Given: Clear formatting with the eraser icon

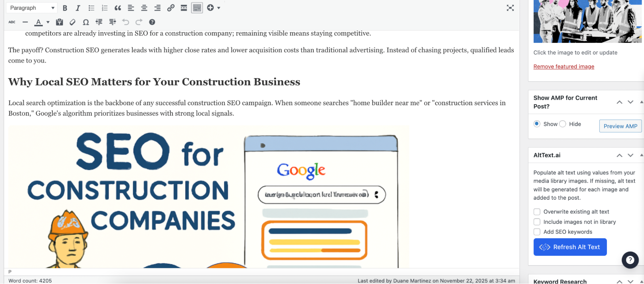Looking at the screenshot, I should pos(72,22).
